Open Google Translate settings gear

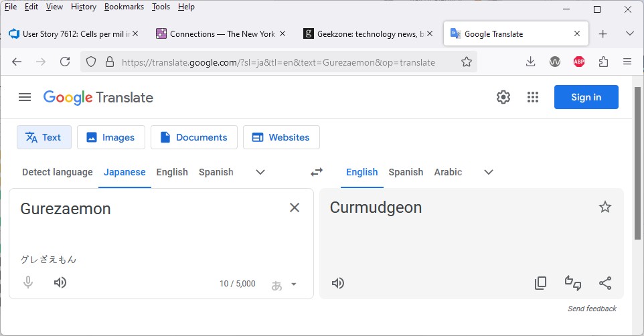[503, 97]
